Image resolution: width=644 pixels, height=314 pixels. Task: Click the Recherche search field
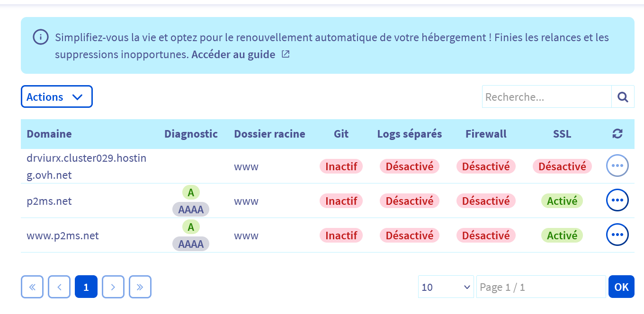(547, 97)
